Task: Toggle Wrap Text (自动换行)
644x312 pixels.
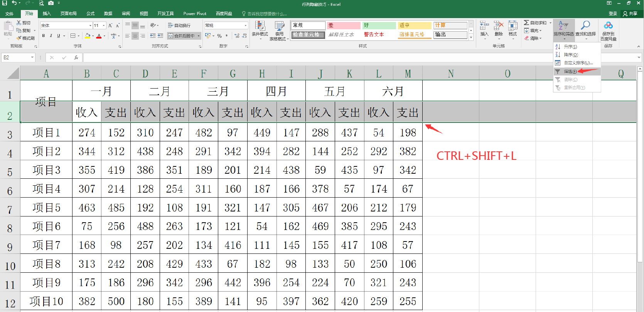Action: click(x=179, y=25)
